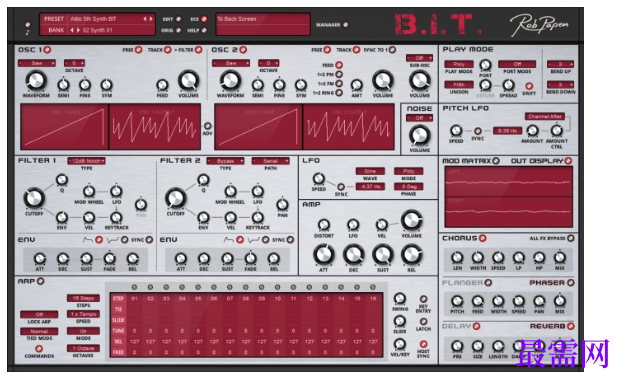Open LFO WAVE dropdown showing Sine
The image size is (628, 385).
pos(370,171)
